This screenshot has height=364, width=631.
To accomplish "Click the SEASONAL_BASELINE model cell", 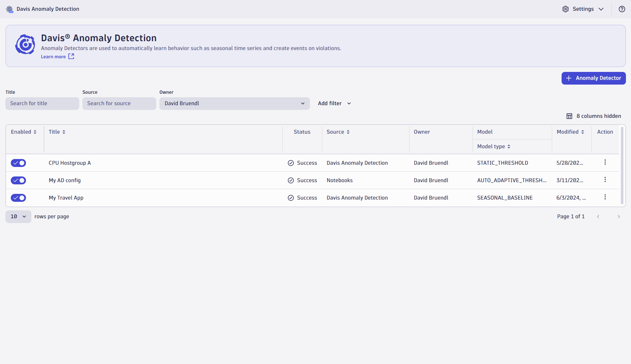I will pos(505,198).
